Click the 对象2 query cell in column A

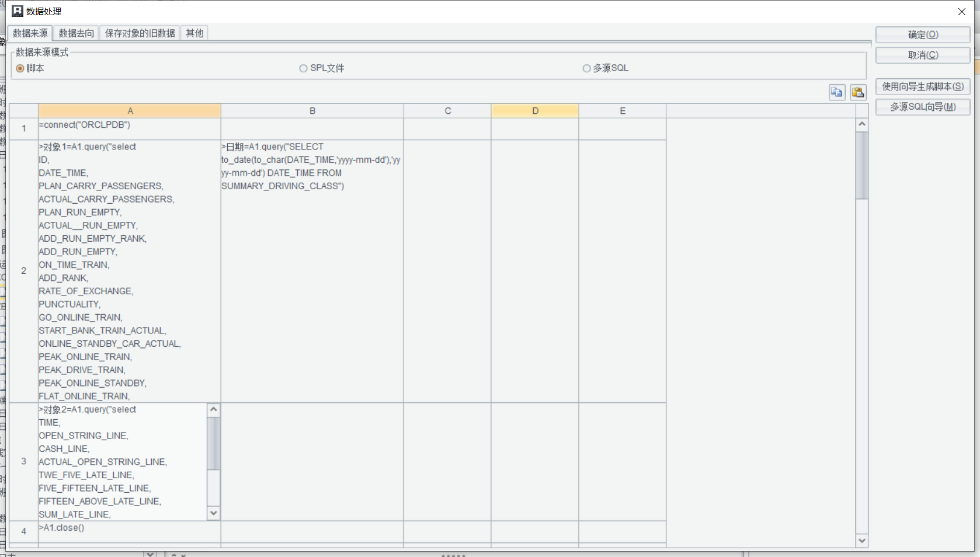tap(123, 462)
